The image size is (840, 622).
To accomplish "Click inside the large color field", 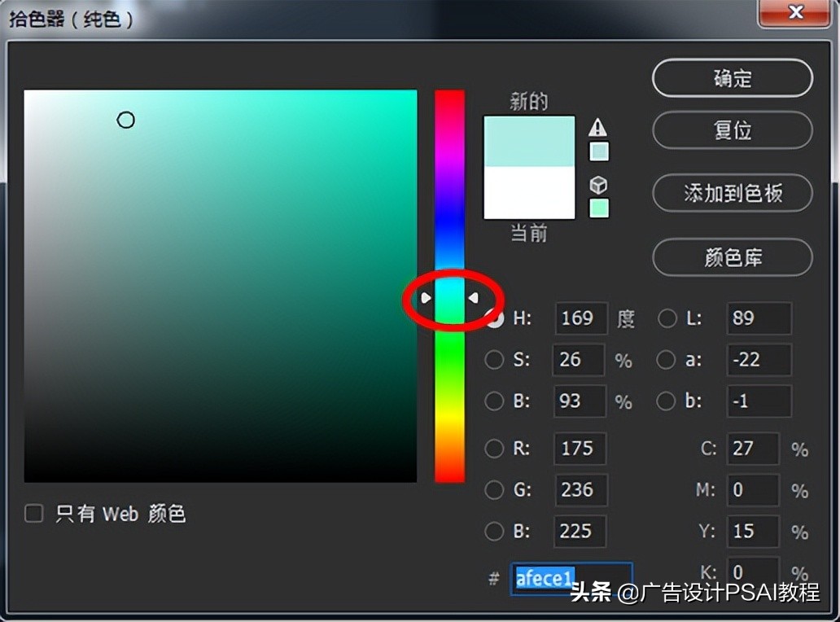I will [221, 286].
